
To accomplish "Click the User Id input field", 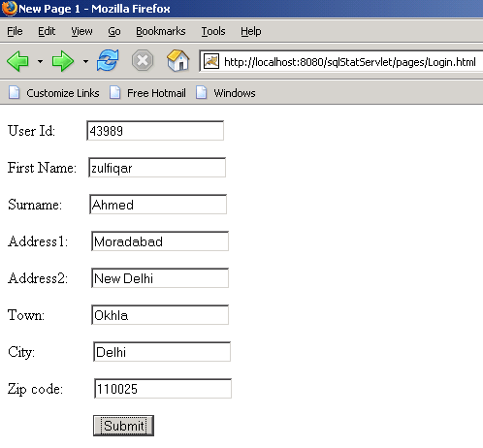I will (155, 131).
